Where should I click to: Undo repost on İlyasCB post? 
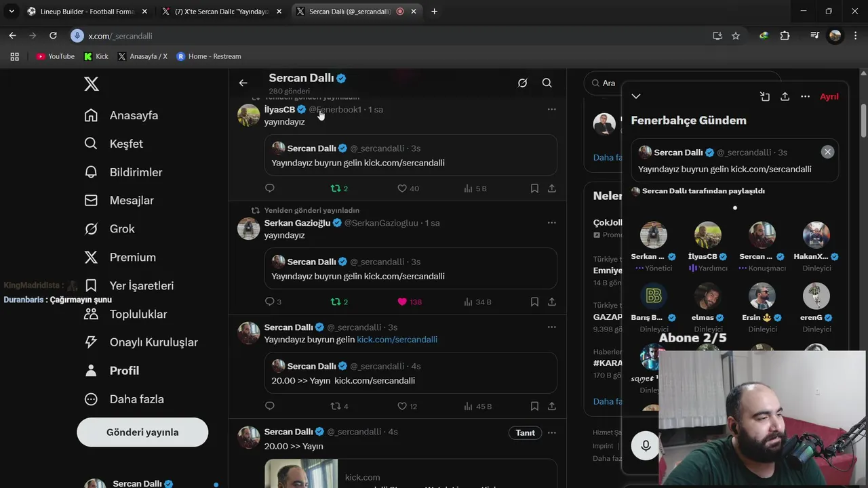click(x=339, y=188)
